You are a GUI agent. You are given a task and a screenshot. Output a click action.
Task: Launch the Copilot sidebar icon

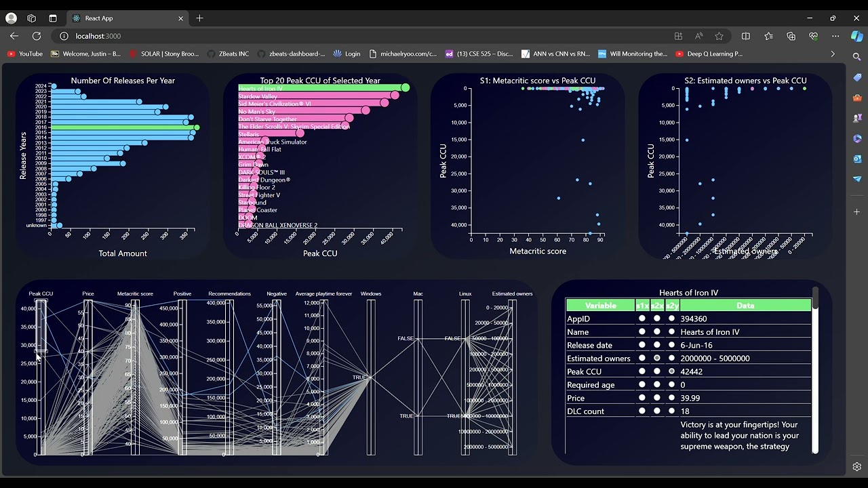[x=857, y=36]
